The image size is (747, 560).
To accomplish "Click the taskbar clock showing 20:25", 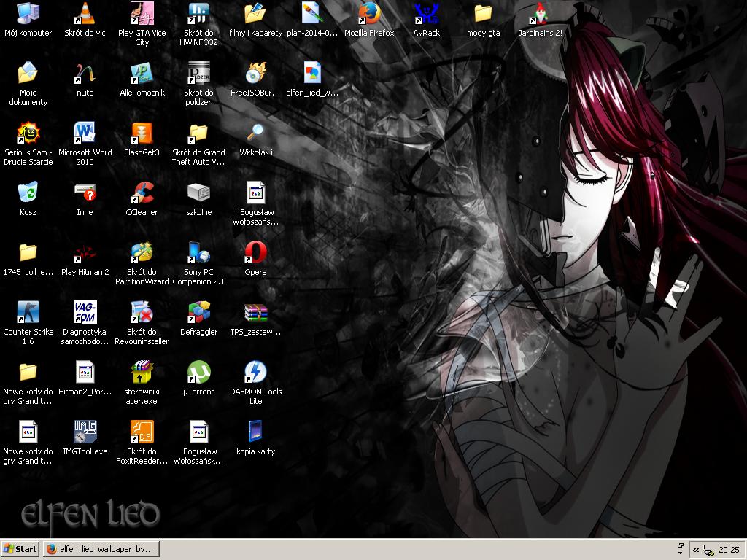I will (729, 550).
